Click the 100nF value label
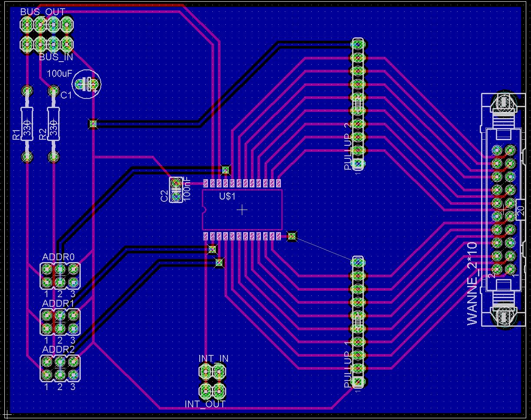Viewport: 531px width, 420px height. 187,189
